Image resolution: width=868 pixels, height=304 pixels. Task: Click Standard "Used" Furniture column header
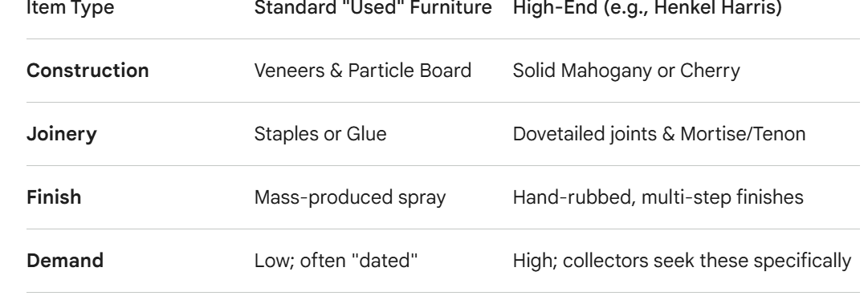click(373, 8)
